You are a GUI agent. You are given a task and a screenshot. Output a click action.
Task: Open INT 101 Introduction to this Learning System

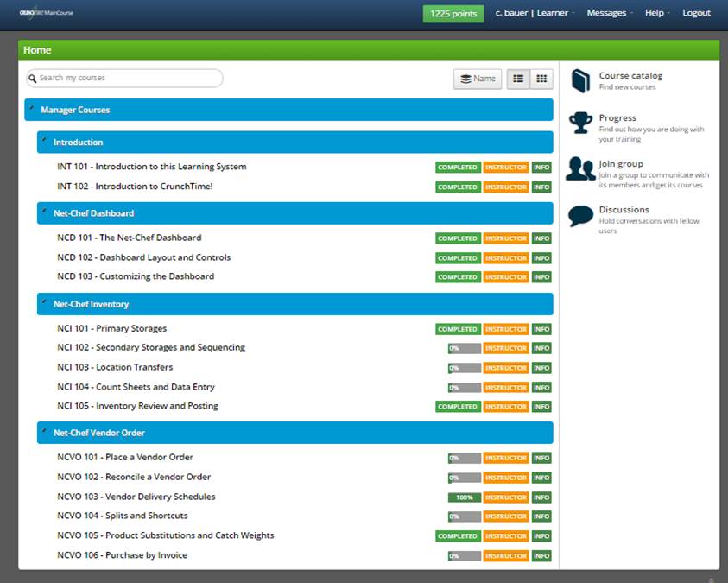pyautogui.click(x=152, y=167)
